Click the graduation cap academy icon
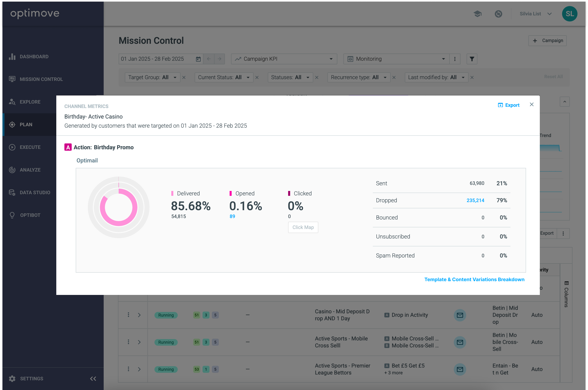588x390 pixels. tap(477, 14)
